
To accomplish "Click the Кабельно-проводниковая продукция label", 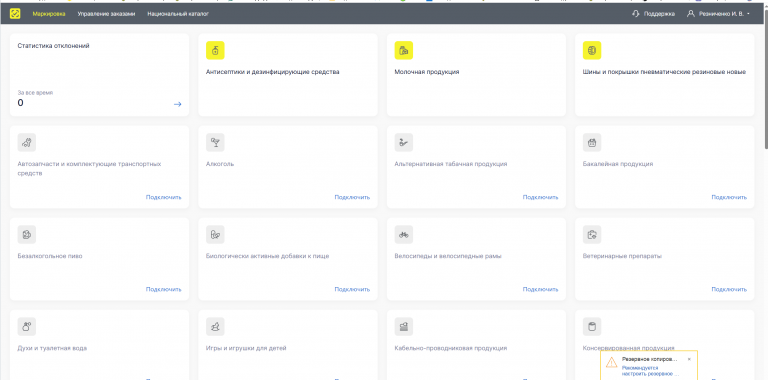I will click(x=451, y=348).
